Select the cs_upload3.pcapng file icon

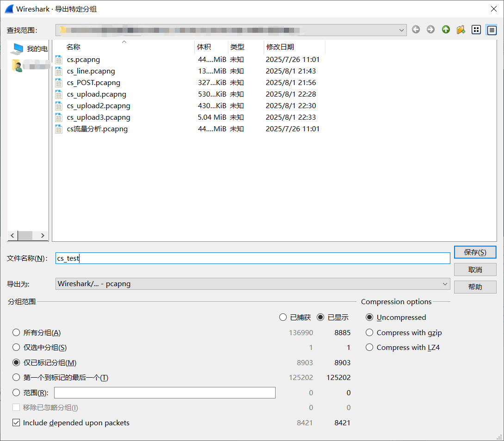coord(59,117)
